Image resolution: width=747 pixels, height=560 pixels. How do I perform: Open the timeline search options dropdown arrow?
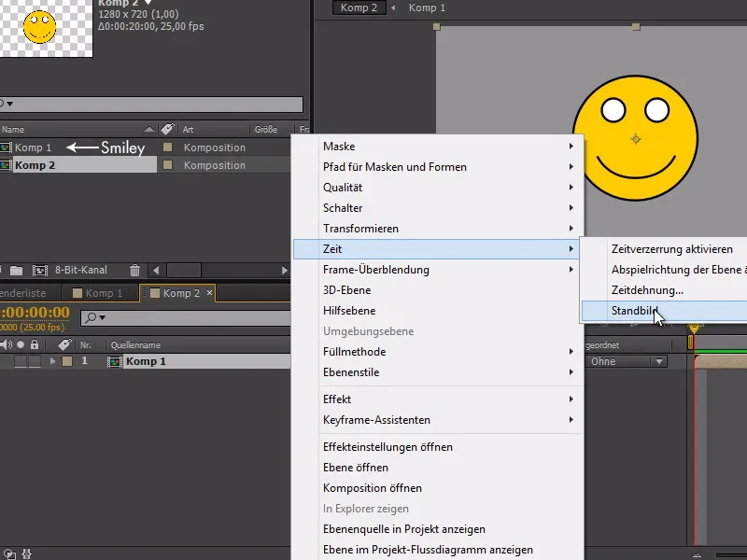click(102, 317)
